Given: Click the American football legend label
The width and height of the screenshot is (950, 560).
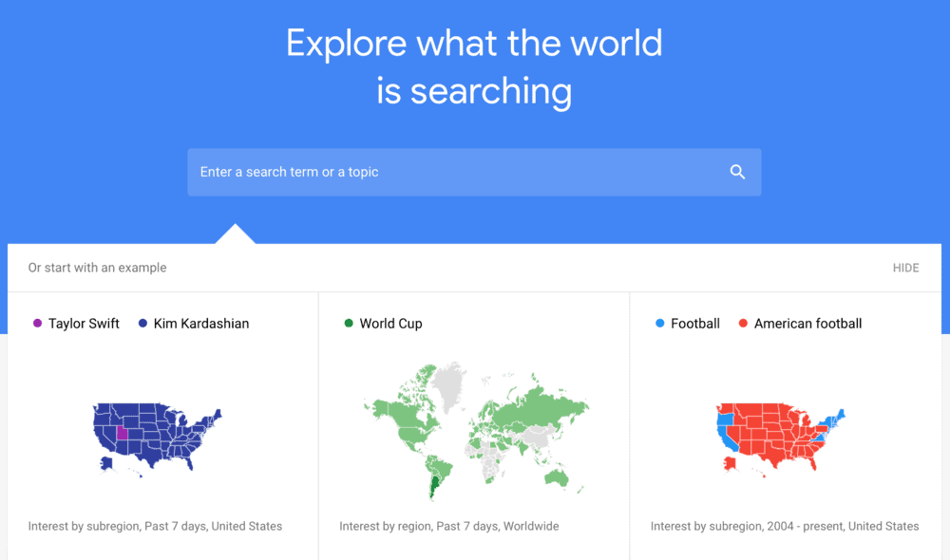Looking at the screenshot, I should (807, 323).
